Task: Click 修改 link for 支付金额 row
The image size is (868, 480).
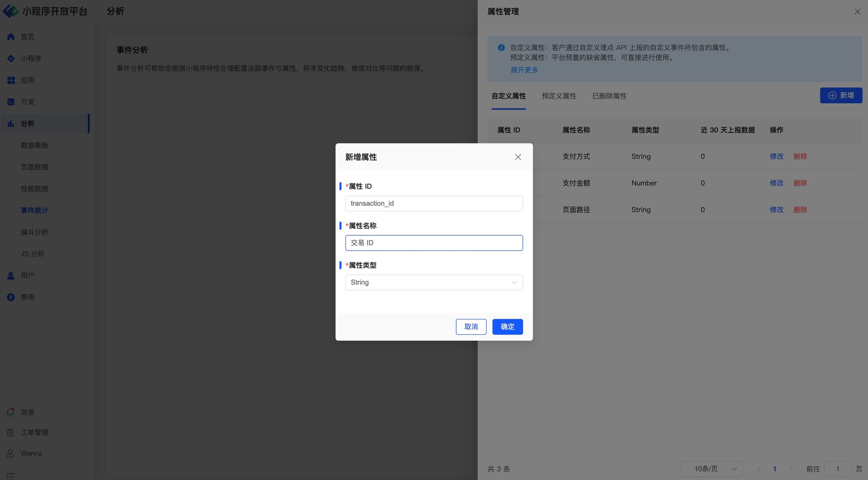Action: [776, 183]
